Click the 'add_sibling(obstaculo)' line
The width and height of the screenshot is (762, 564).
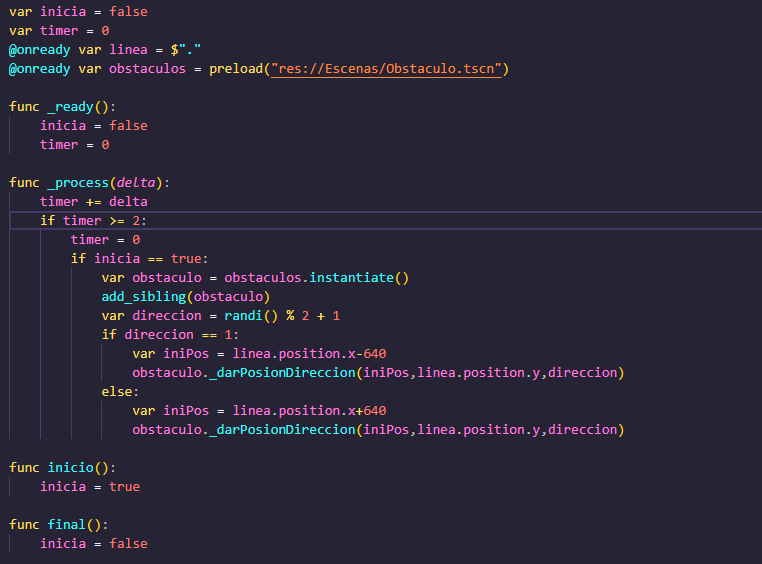tap(186, 296)
